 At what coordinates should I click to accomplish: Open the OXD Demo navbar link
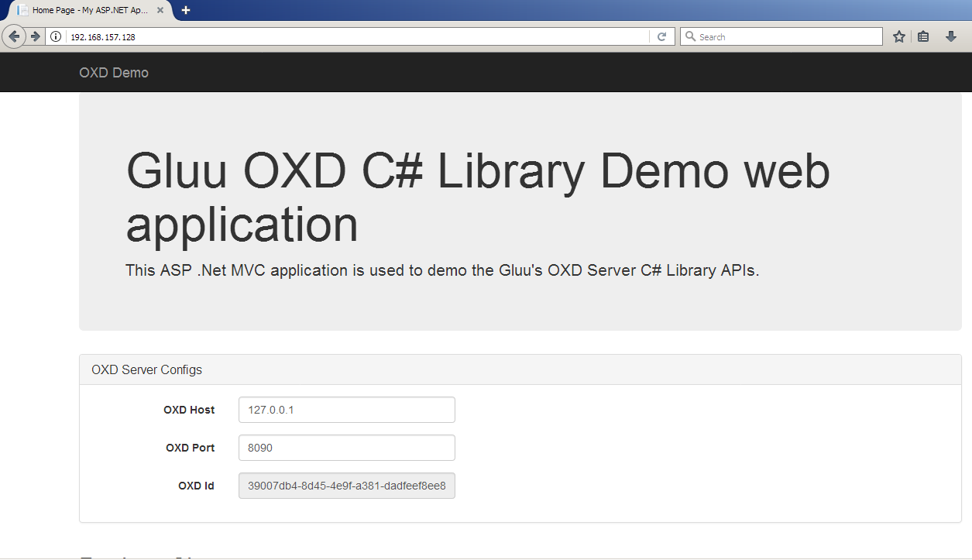click(x=114, y=73)
